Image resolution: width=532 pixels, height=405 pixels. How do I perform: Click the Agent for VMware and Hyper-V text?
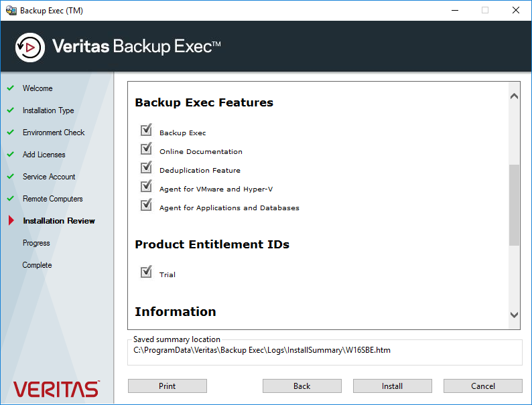[216, 189]
